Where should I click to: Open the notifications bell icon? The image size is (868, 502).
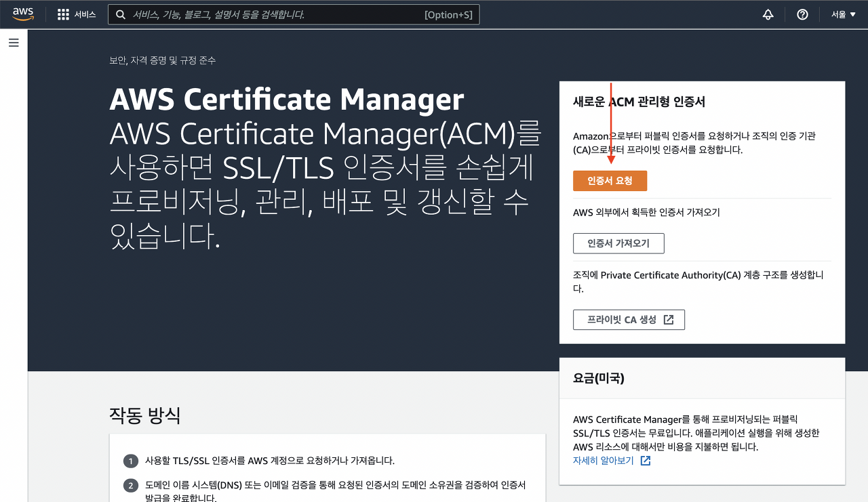click(x=768, y=14)
